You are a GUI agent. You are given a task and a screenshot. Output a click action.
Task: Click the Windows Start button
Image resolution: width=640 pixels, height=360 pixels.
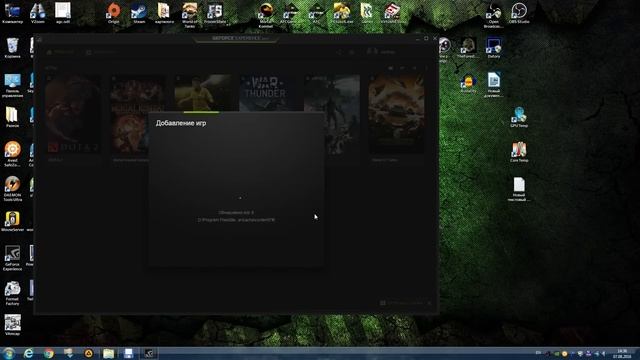tap(9, 353)
